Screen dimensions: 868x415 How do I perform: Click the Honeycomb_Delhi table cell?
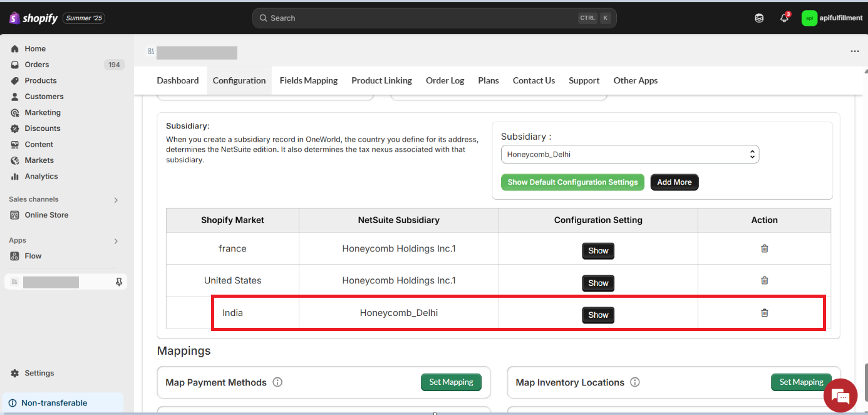point(399,312)
